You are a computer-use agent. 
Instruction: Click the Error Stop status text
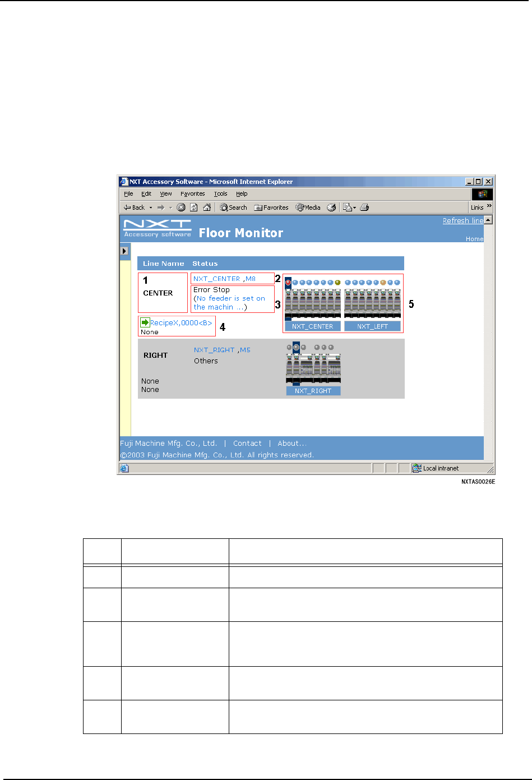click(211, 290)
